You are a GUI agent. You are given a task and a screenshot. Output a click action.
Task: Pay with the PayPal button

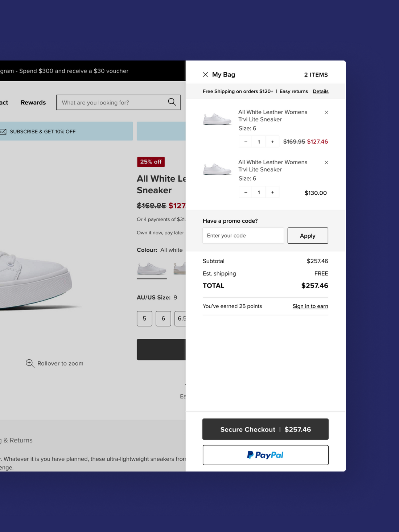tap(266, 455)
